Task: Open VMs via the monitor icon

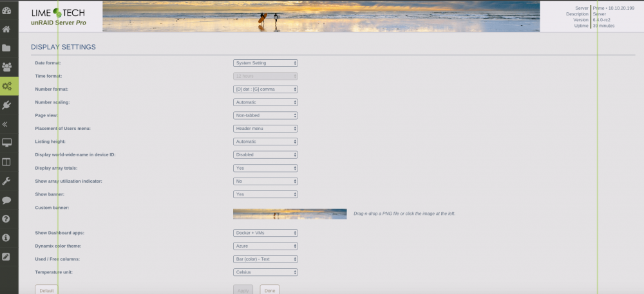Action: (x=6, y=143)
